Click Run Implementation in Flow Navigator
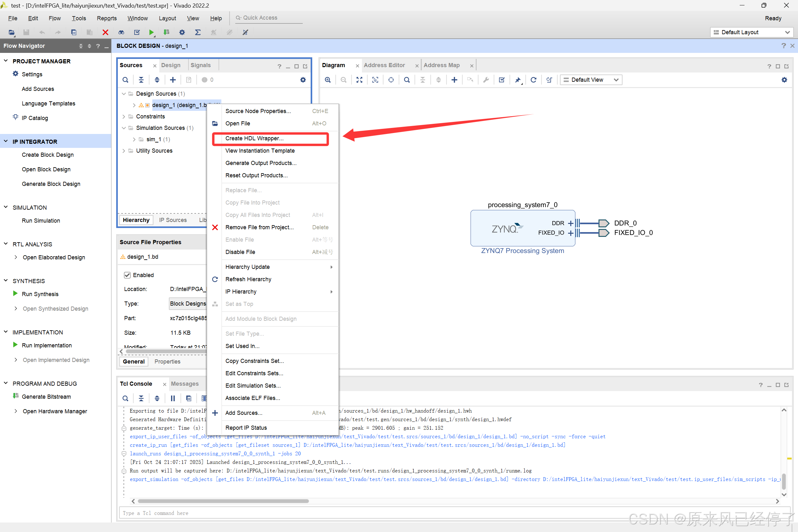Screen dimensions: 798x532 coord(47,345)
